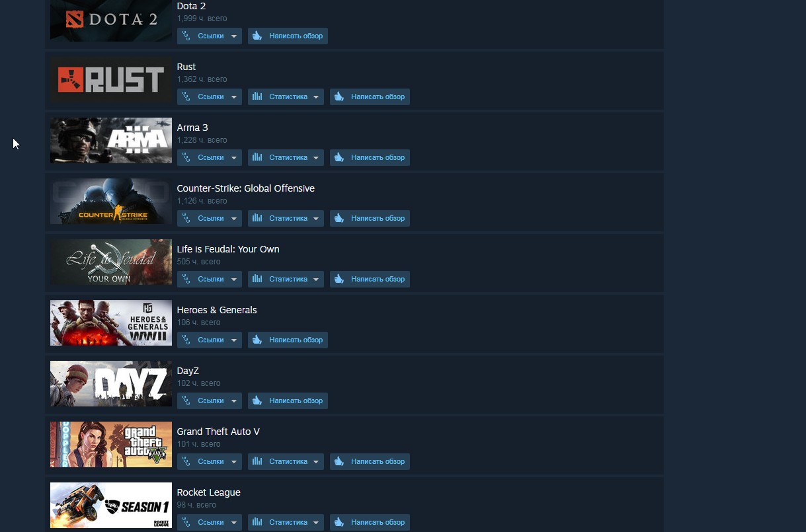Click links icon under Life is Feudal
The height and width of the screenshot is (532, 806).
186,279
